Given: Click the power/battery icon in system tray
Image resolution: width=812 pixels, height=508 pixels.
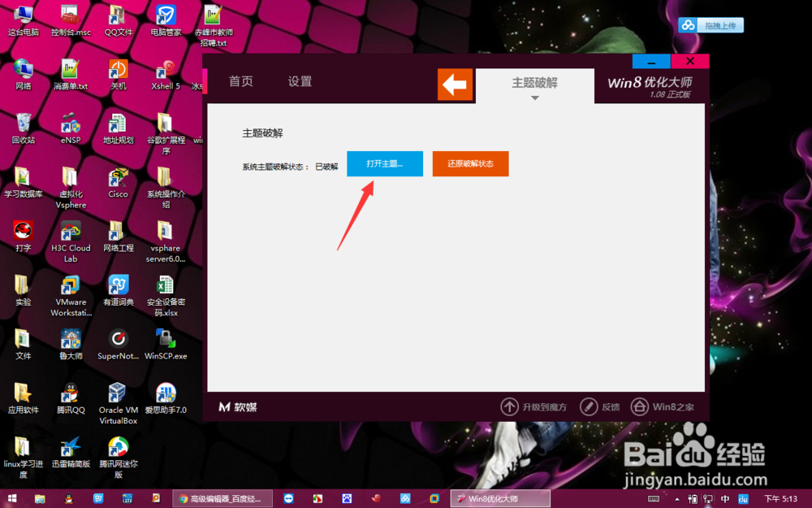Looking at the screenshot, I should coord(693,498).
